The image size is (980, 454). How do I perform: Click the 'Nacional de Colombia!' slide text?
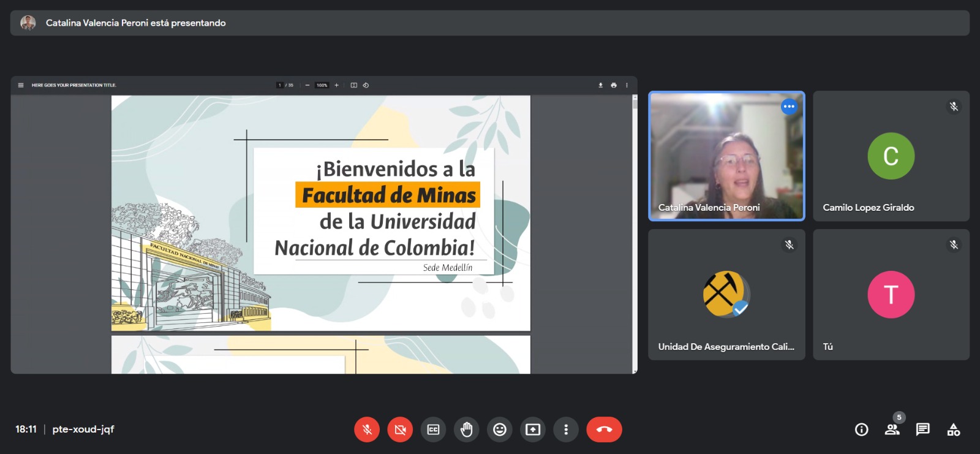375,248
